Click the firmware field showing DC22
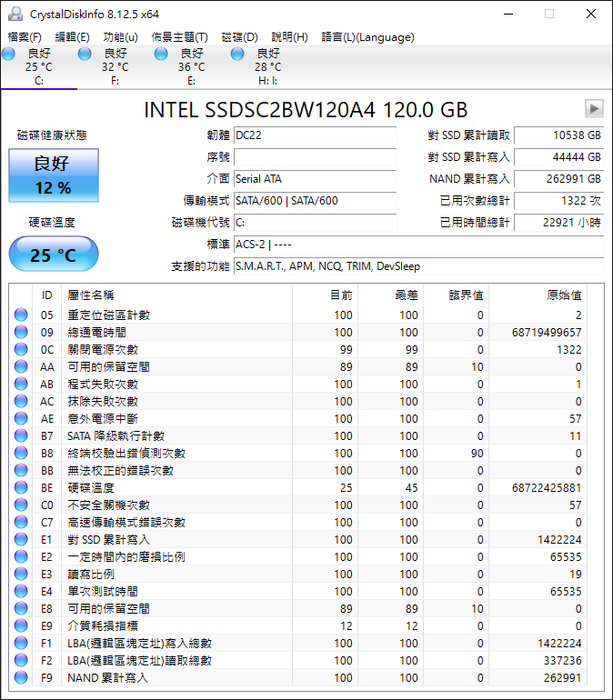Screen dimensions: 613x700 coord(316,135)
